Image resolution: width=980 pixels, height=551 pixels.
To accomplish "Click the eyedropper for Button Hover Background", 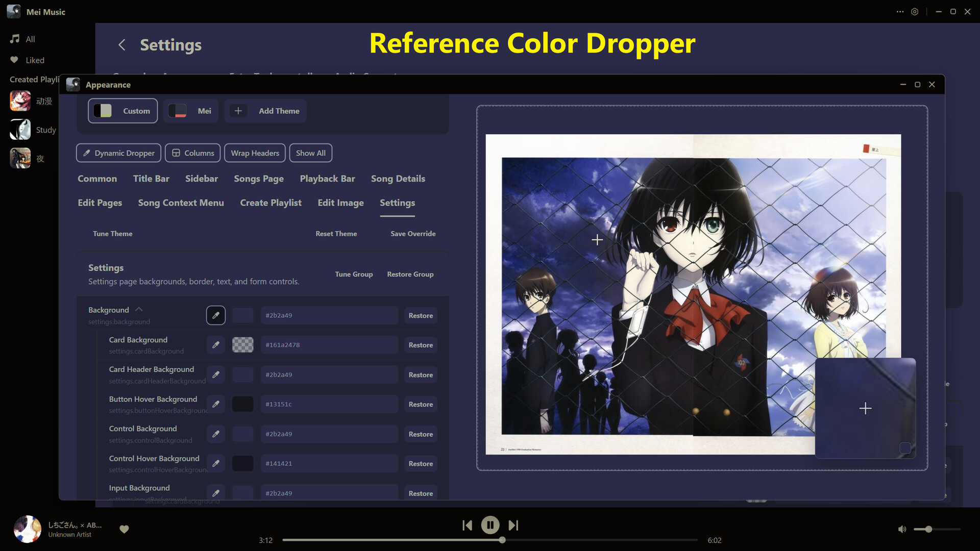I will tap(216, 404).
